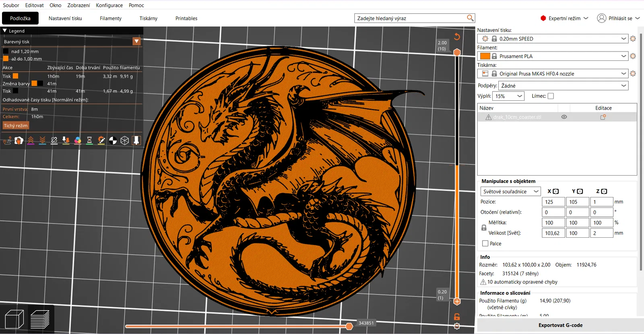This screenshot has width=644, height=334.
Task: Switch to 3D editor view cube icon
Action: pos(14,319)
